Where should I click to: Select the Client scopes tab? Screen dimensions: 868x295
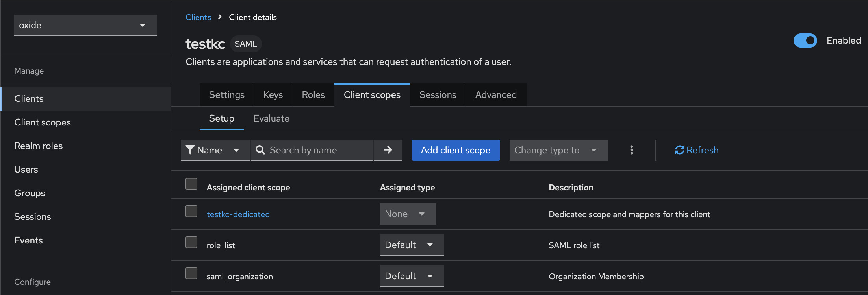[x=372, y=95]
